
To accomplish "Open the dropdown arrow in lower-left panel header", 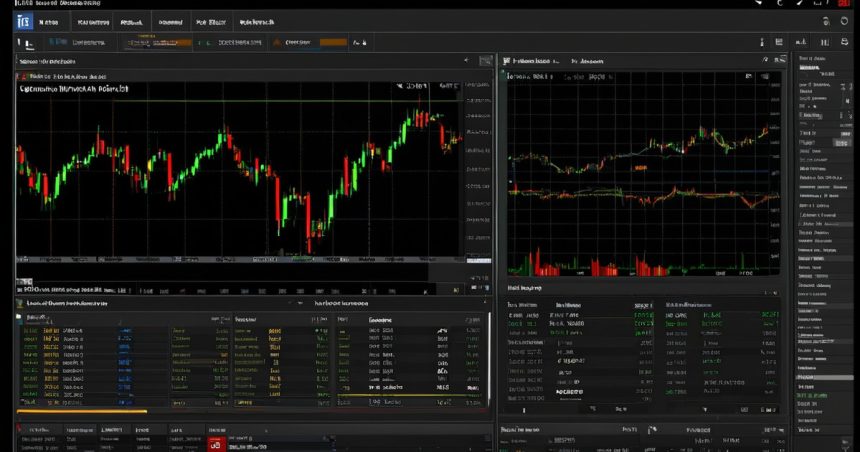I will [300, 303].
